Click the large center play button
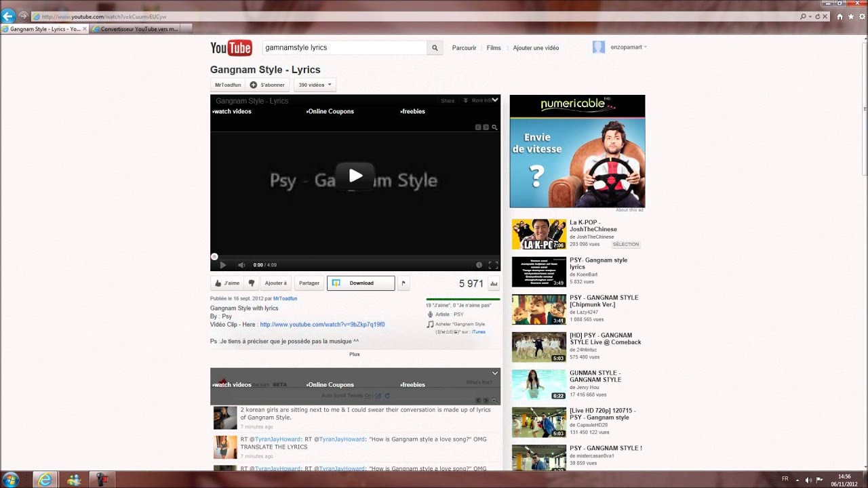Screen dimensions: 868x488 tap(355, 176)
